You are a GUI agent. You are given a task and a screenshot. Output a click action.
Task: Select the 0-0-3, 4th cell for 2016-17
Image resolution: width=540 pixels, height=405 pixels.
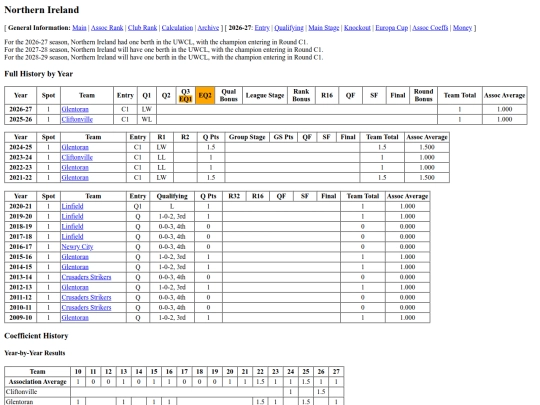(172, 247)
